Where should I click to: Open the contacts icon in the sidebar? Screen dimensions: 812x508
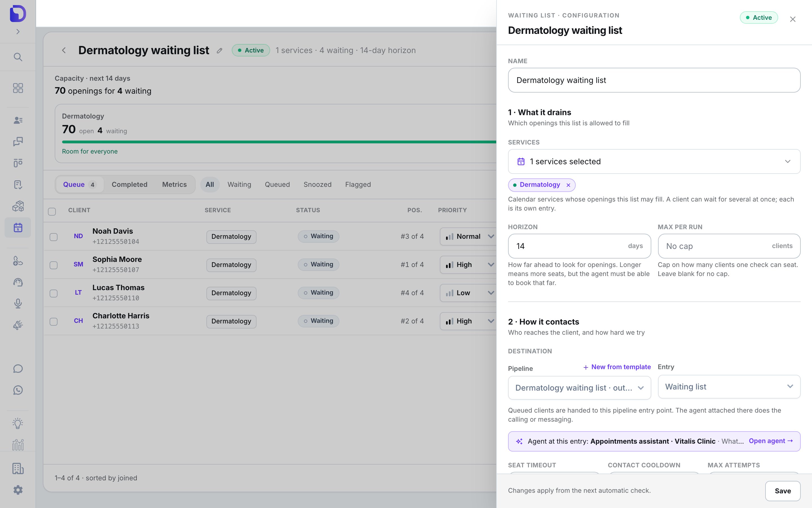point(18,120)
